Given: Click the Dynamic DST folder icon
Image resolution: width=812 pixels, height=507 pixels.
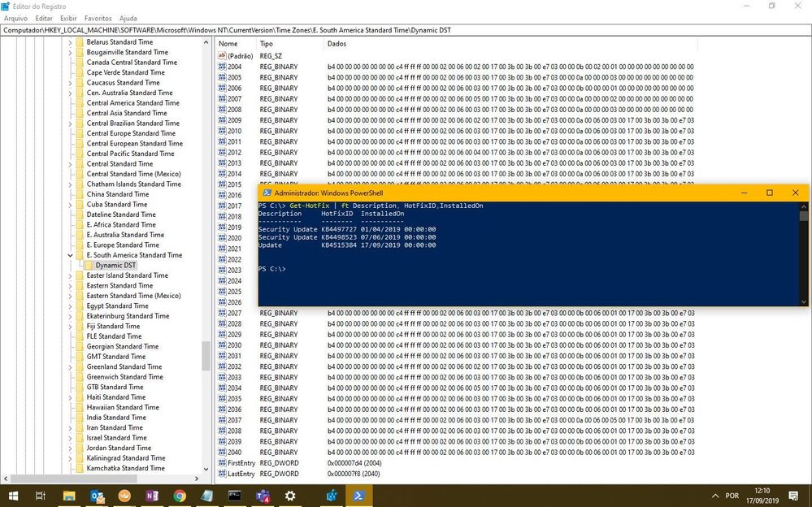Looking at the screenshot, I should [x=89, y=265].
